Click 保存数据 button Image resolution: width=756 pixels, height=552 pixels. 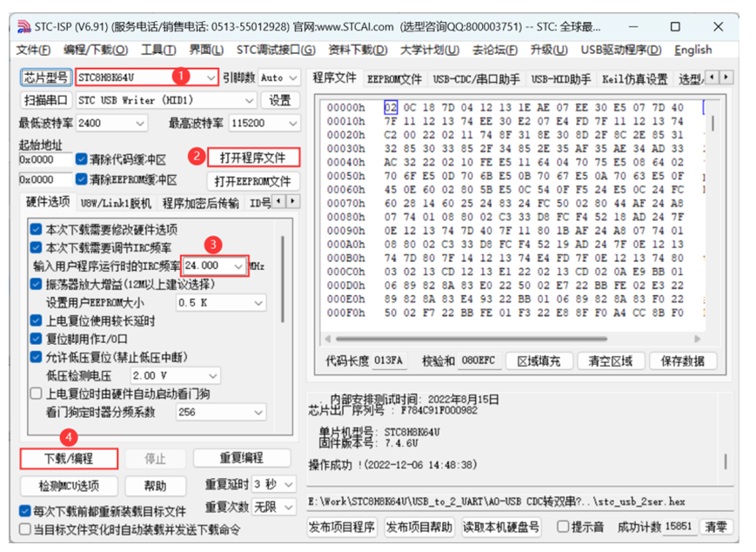pos(682,361)
